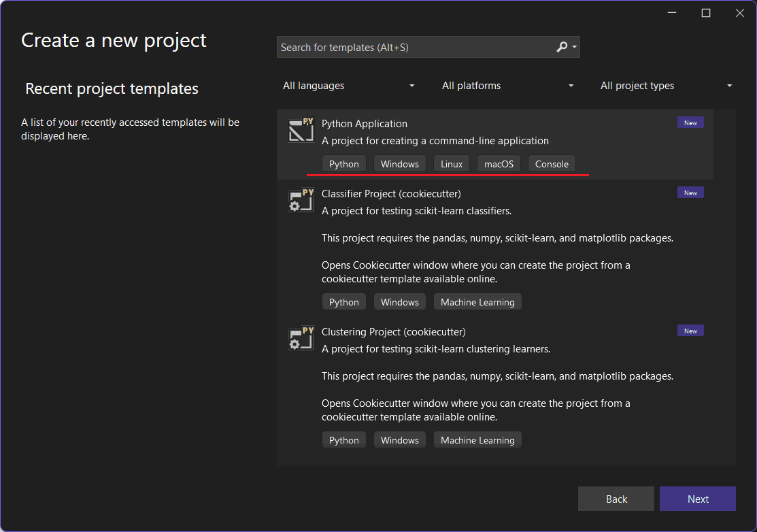Open the All platforms dropdown

[x=507, y=86]
